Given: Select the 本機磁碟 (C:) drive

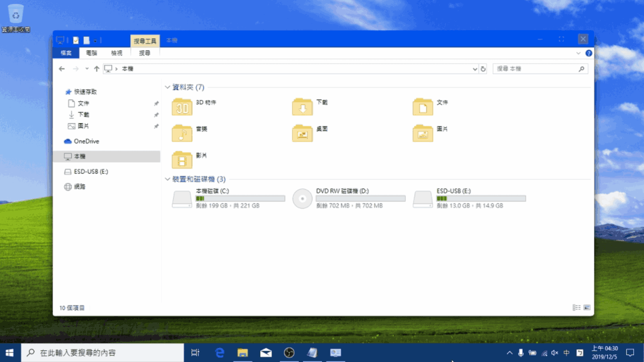Looking at the screenshot, I should tap(229, 198).
